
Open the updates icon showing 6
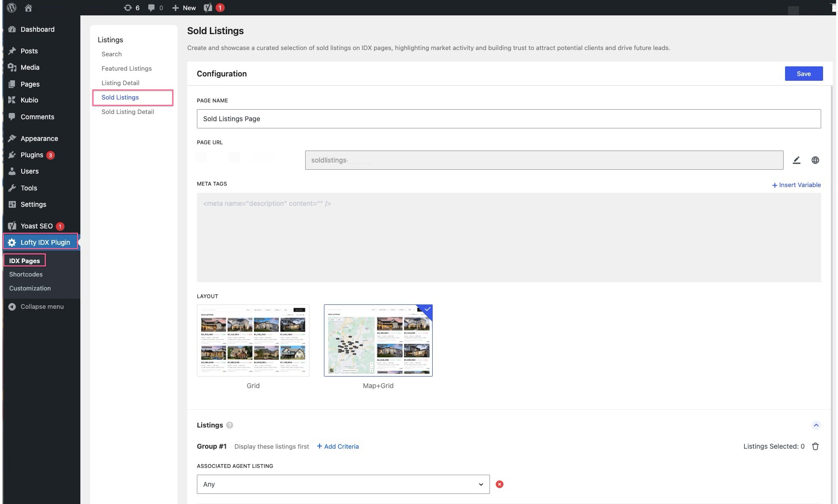131,8
